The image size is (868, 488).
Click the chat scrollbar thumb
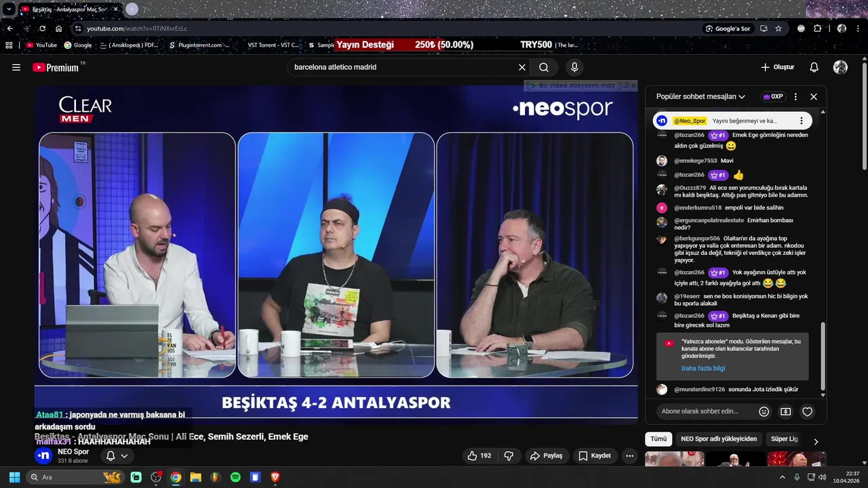click(823, 356)
